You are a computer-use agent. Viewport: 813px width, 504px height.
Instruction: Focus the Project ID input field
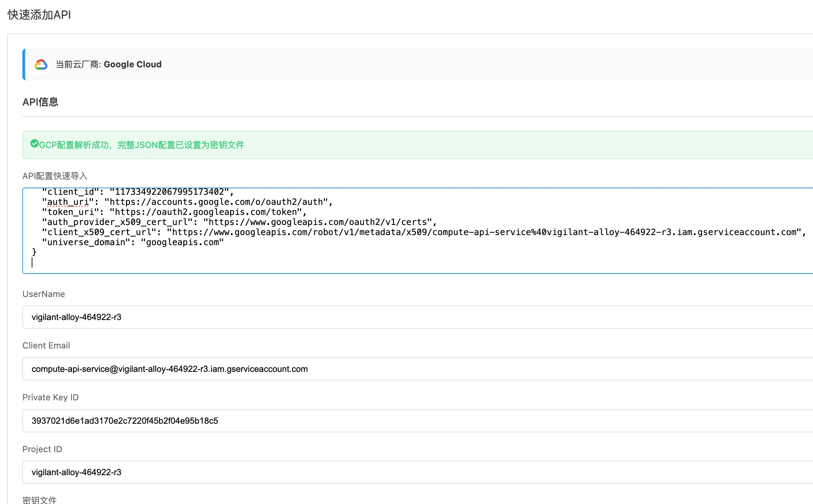point(418,472)
